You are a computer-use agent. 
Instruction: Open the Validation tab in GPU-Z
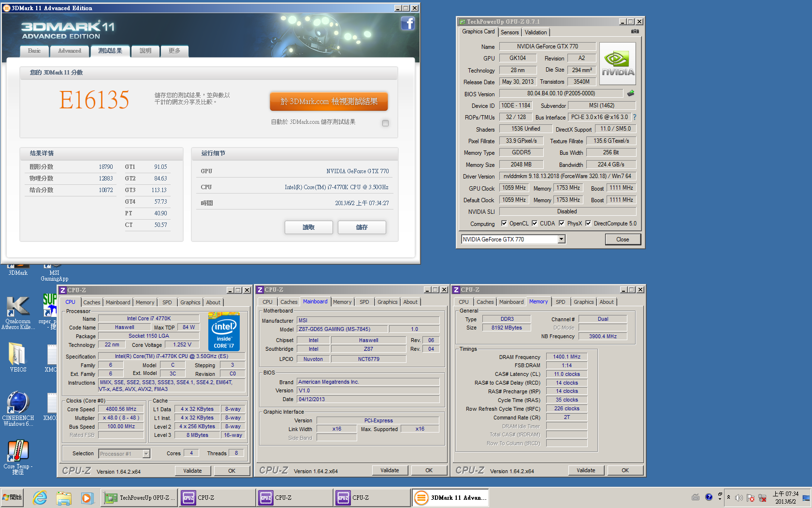(x=536, y=32)
